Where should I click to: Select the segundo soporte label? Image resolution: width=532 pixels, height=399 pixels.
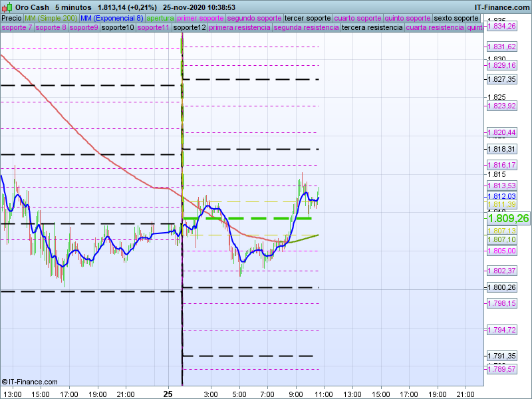point(255,18)
